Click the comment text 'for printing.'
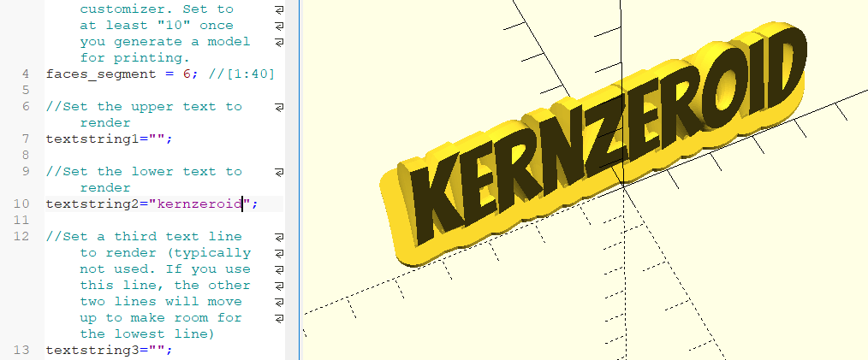 [135, 58]
